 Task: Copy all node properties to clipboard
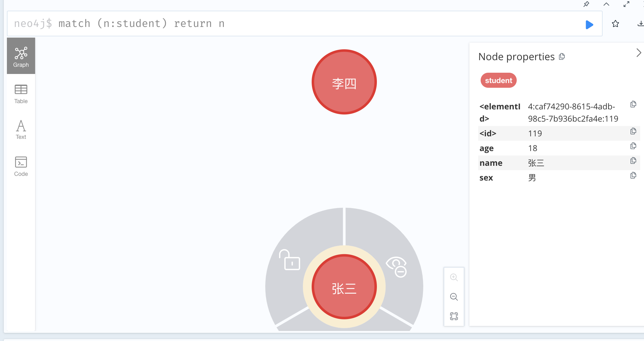pos(562,57)
